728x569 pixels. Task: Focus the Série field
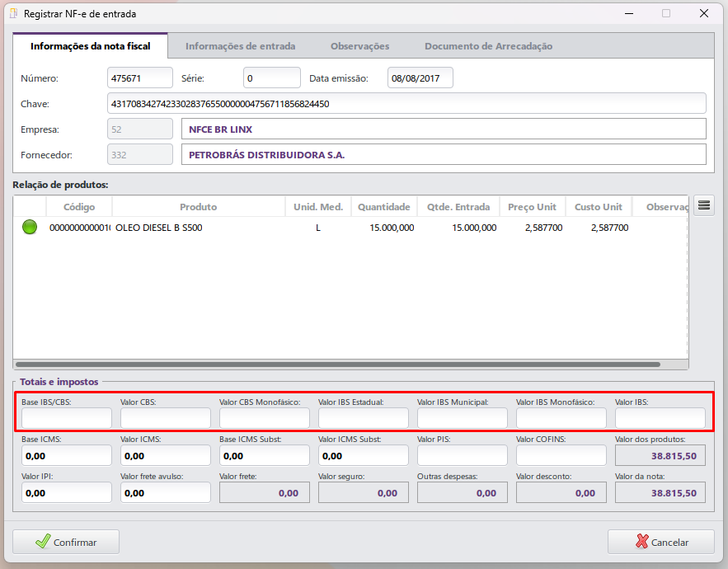point(271,78)
